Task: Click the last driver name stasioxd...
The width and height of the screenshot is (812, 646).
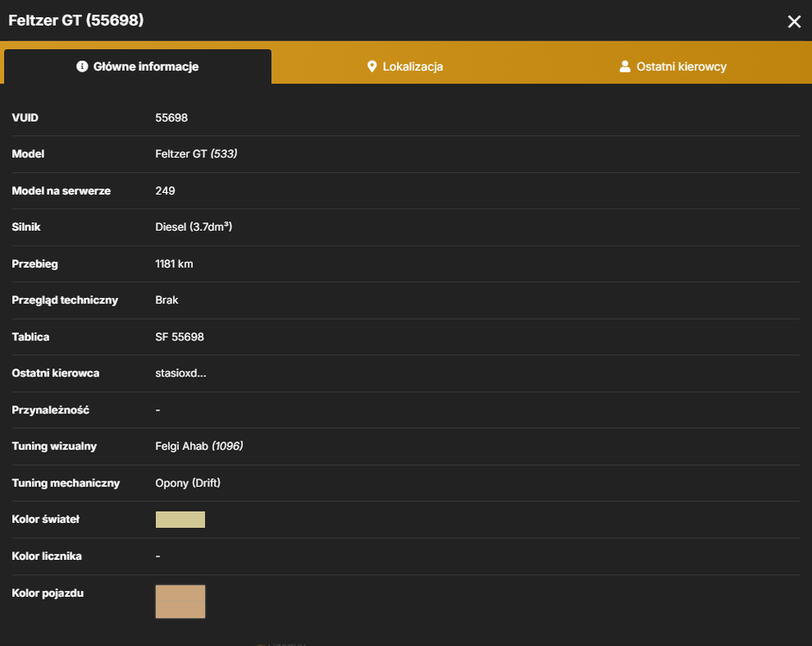Action: tap(181, 373)
